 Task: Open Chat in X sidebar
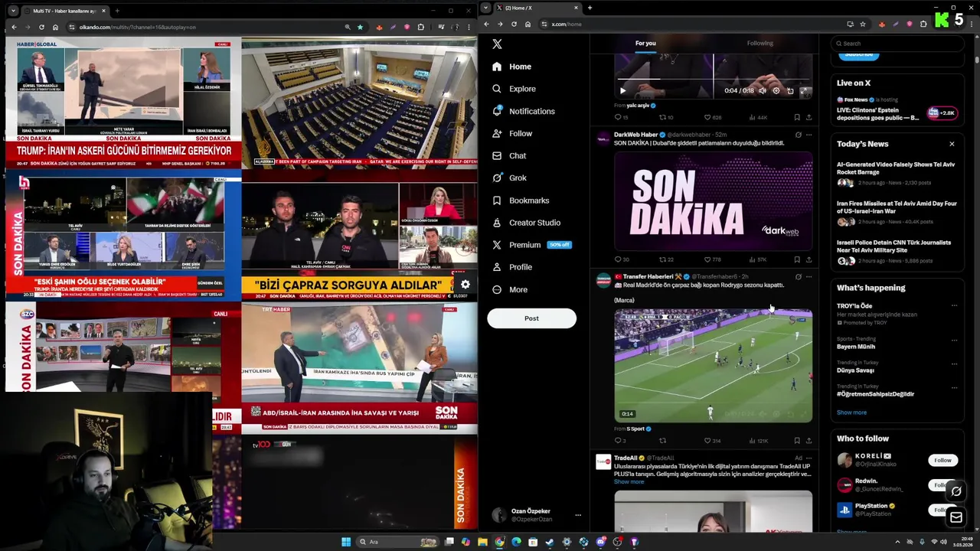509,155
